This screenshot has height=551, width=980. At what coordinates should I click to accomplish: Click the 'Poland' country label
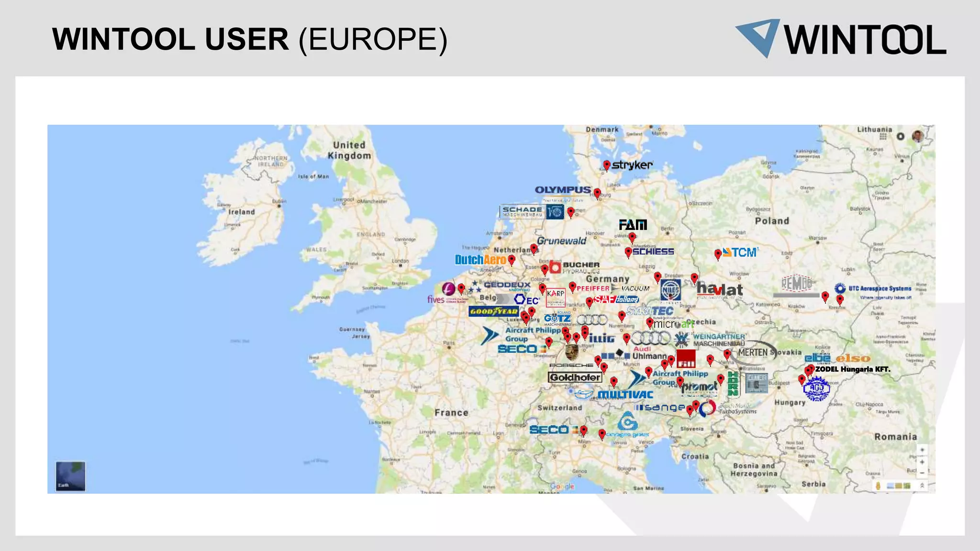coord(772,221)
